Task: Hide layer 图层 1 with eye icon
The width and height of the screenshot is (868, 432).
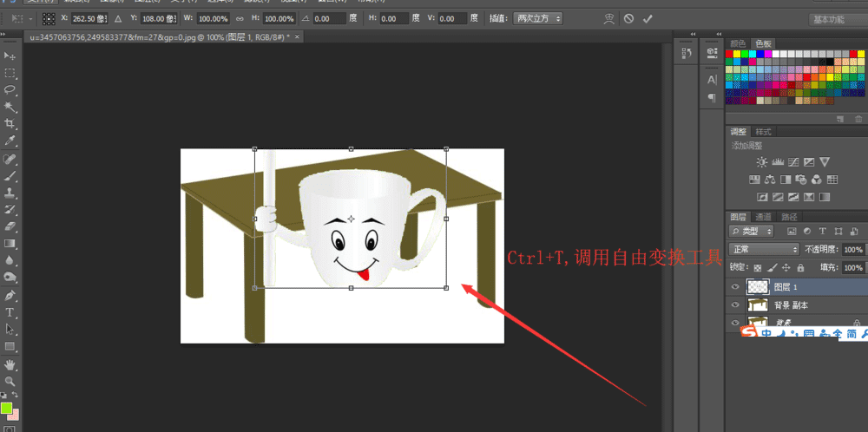Action: (x=735, y=285)
